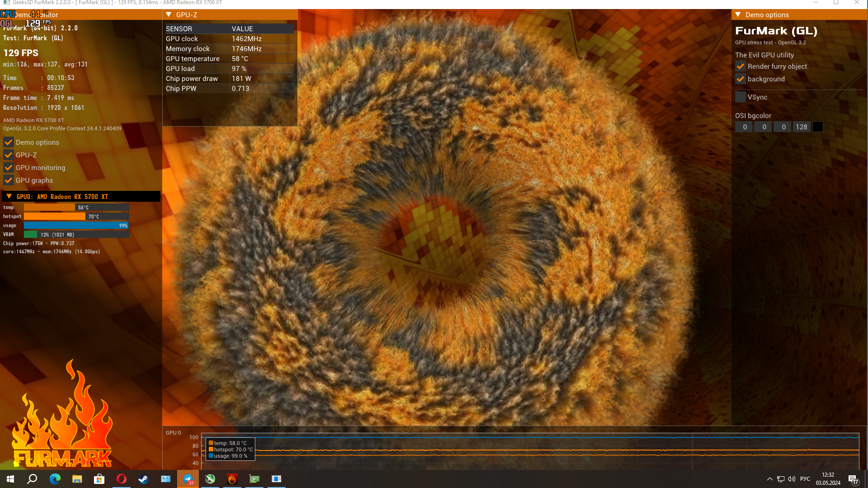Switch to the Opera browser window
Screen dimensions: 868x488
pyautogui.click(x=121, y=479)
